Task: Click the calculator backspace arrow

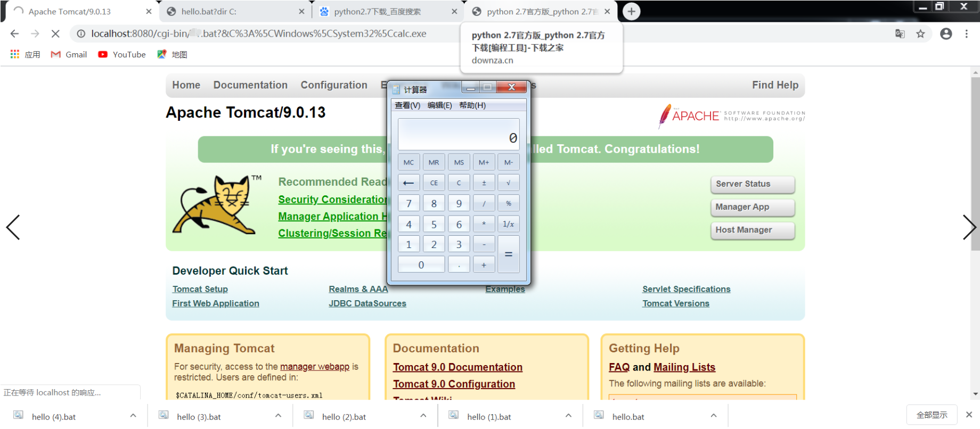Action: pos(409,183)
